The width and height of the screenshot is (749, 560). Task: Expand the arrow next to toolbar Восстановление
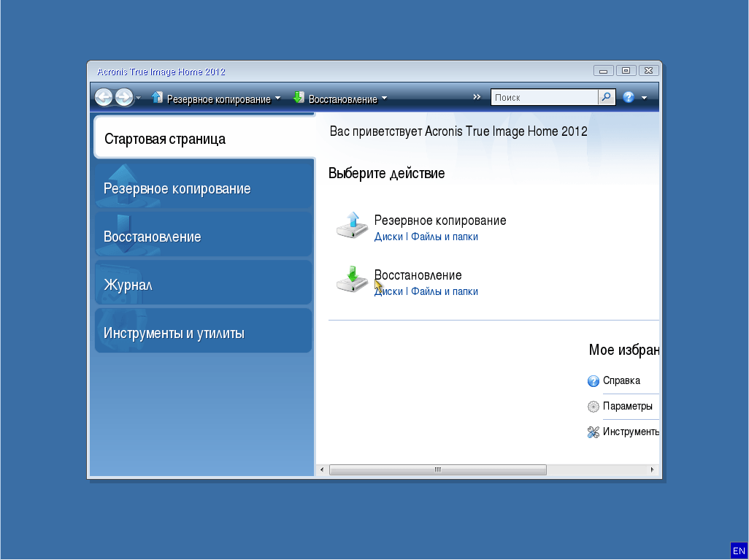pyautogui.click(x=385, y=98)
